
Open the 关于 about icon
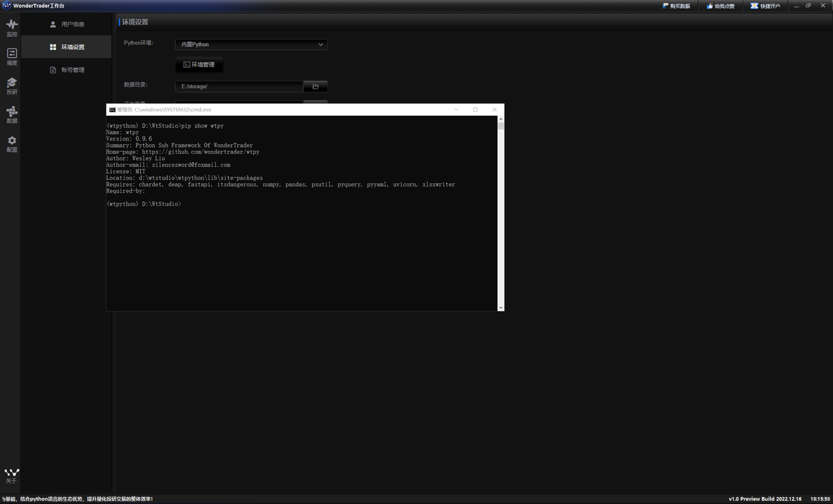[12, 476]
